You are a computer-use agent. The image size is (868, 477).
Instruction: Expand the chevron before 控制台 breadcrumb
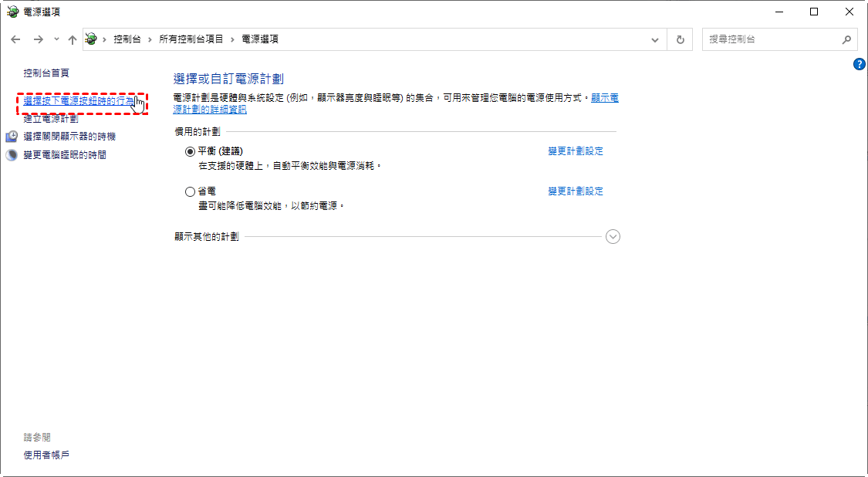click(x=105, y=39)
